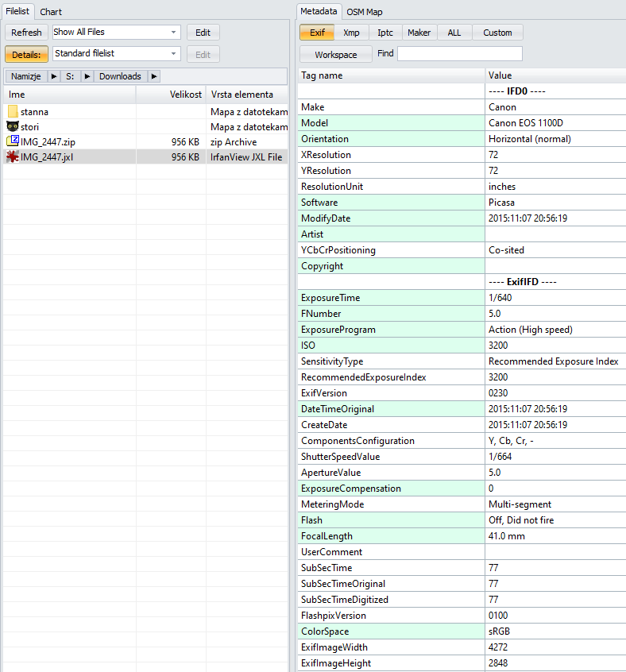Select the IMG_2447.zip archive icon
This screenshot has height=672, width=626.
click(13, 141)
